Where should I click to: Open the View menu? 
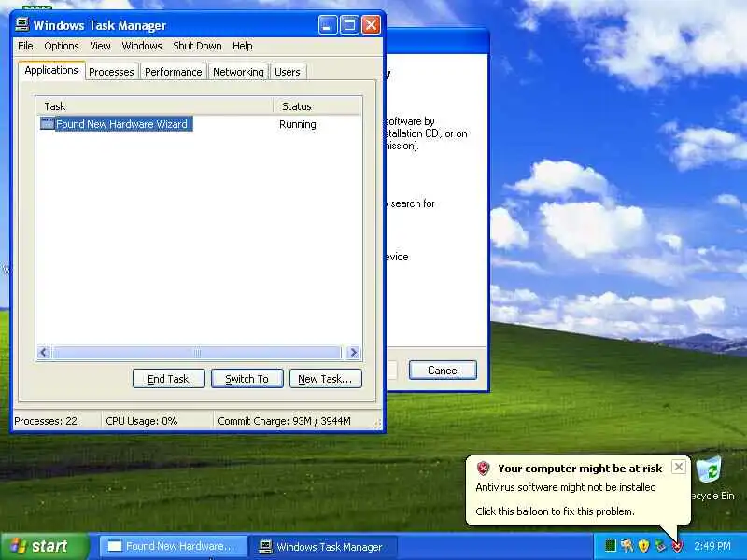[x=100, y=46]
